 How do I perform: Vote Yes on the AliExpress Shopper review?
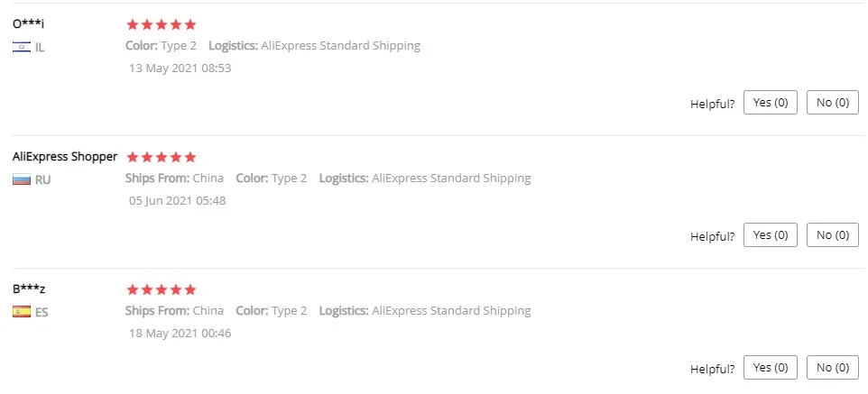(770, 235)
